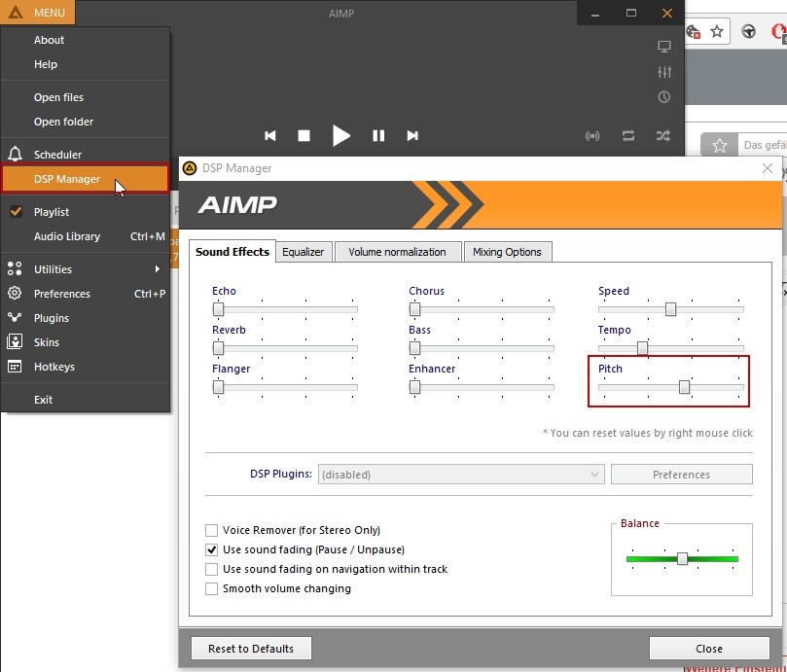787x672 pixels.
Task: Click the Enhancer slider handle
Action: (x=414, y=387)
